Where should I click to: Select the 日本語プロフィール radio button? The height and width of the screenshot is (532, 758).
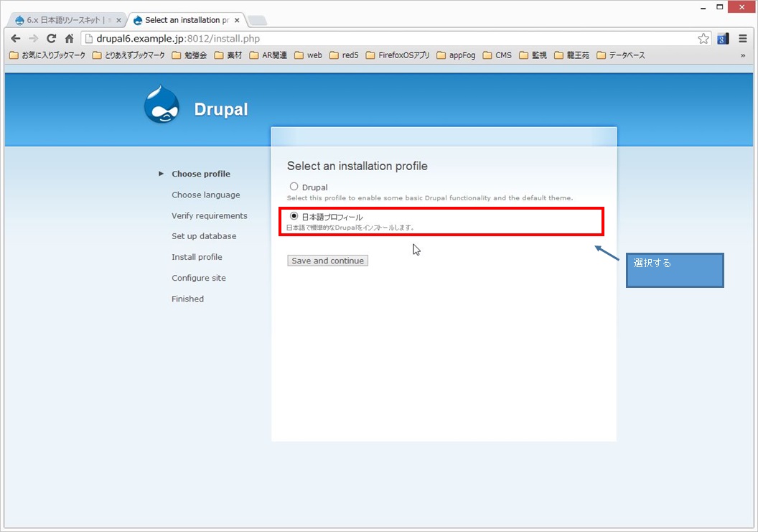(294, 215)
